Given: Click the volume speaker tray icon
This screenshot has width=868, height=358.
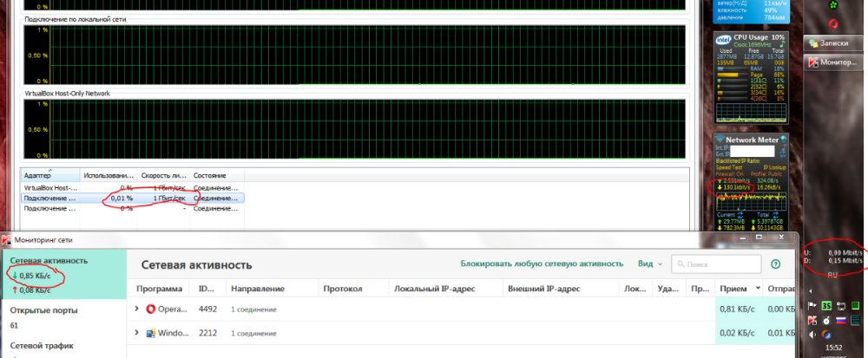Looking at the screenshot, I should (x=812, y=335).
